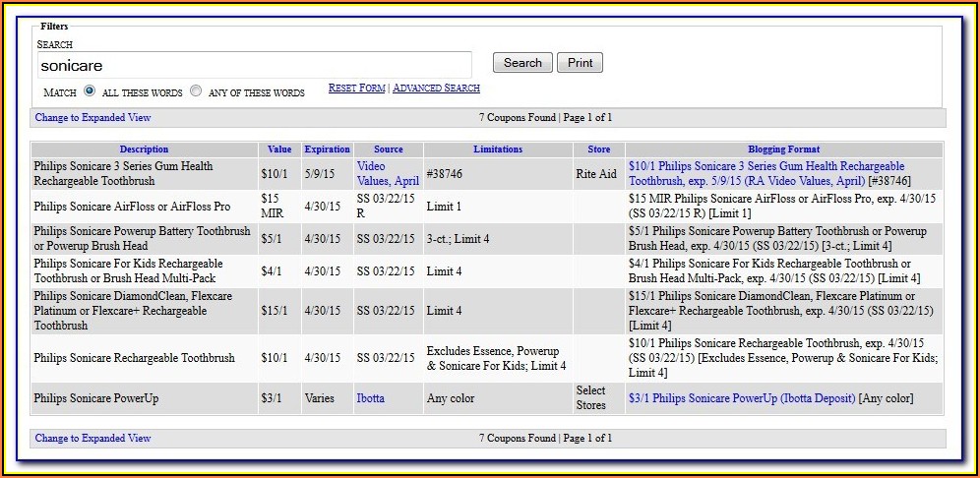Click the Reset Form link
The width and height of the screenshot is (980, 478).
[x=357, y=89]
